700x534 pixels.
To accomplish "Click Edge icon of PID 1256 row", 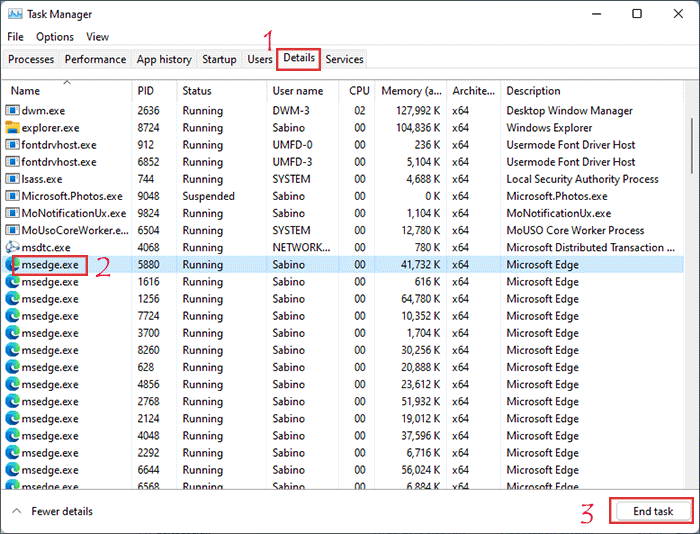I will coord(12,299).
